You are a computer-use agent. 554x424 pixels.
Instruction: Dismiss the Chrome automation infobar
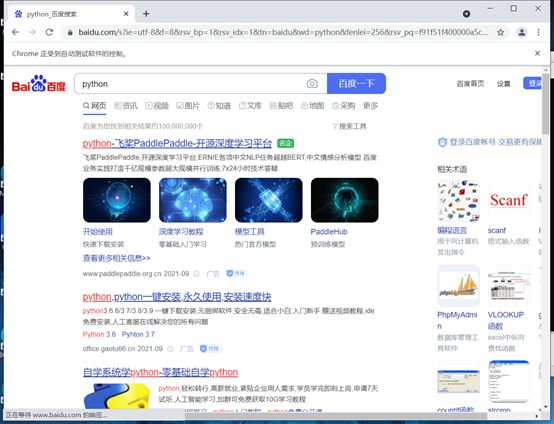click(537, 53)
